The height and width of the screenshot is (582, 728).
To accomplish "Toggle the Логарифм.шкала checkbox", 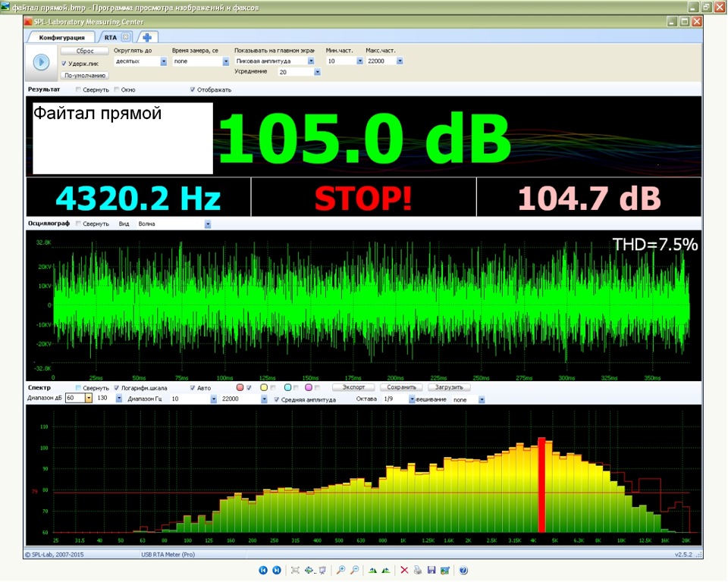I will 117,388.
